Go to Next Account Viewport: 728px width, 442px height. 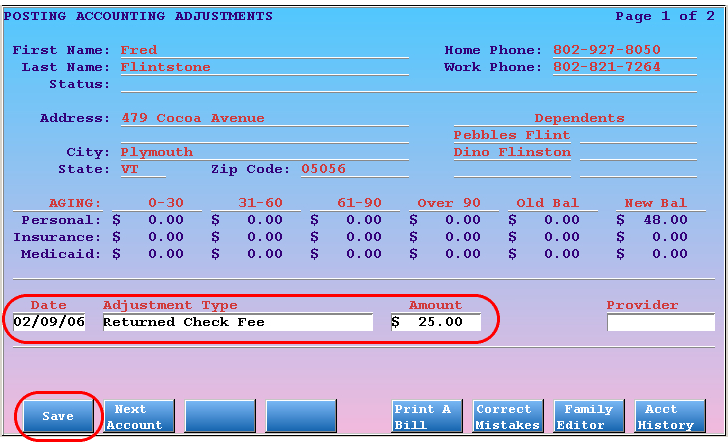click(x=139, y=416)
